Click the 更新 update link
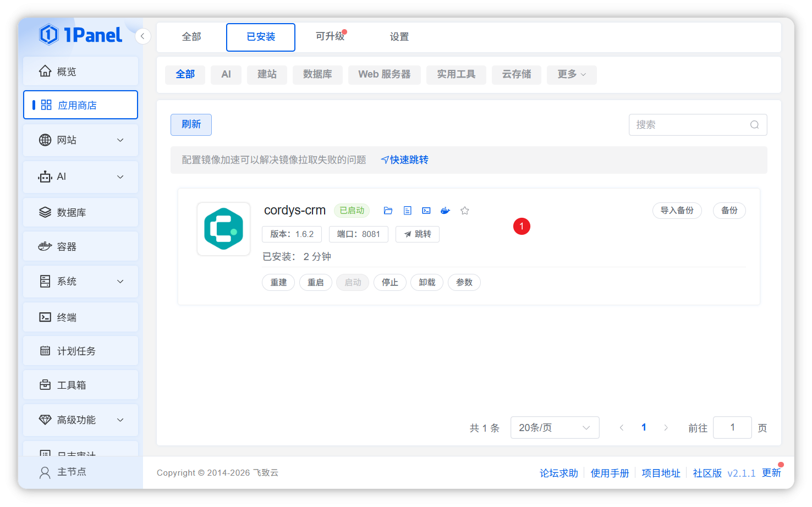The image size is (812, 507). tap(771, 473)
